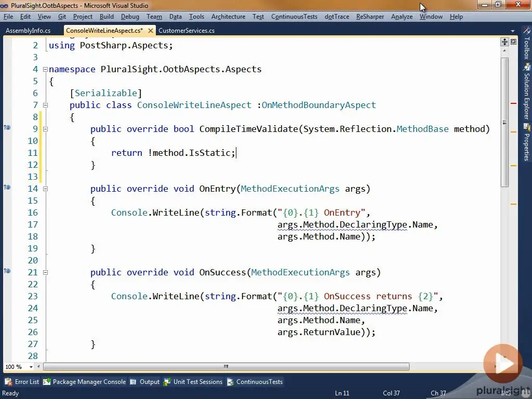Click args.ReturnValue on line 26

(x=320, y=332)
